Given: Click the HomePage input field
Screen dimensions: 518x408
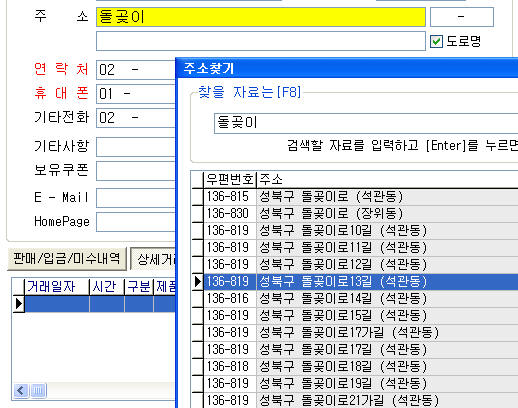Looking at the screenshot, I should (x=136, y=222).
